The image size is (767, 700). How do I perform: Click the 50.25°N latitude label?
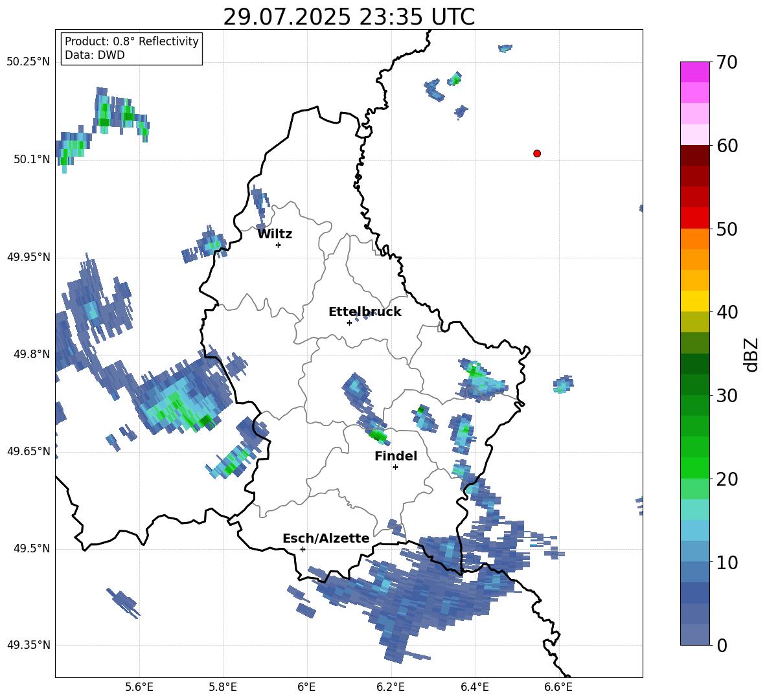point(29,62)
